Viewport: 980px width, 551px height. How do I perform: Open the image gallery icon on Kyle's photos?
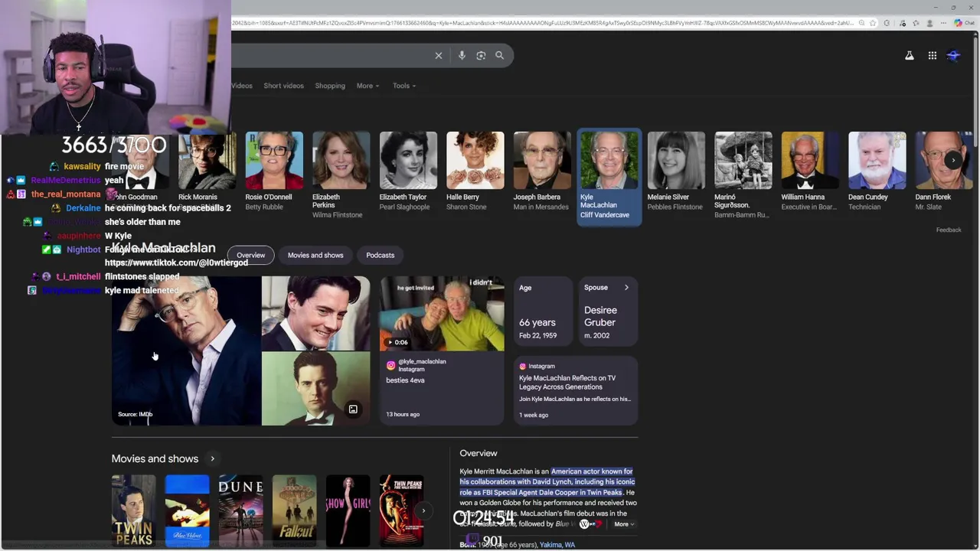[353, 409]
